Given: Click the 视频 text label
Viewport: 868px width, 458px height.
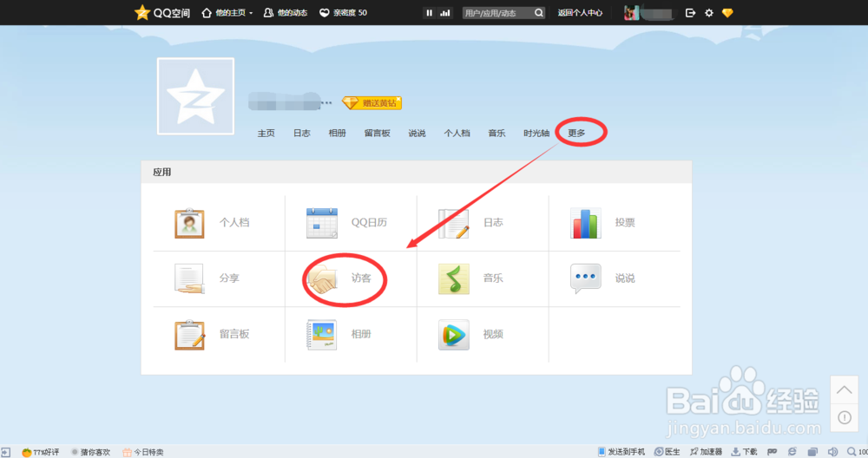Looking at the screenshot, I should [x=493, y=334].
